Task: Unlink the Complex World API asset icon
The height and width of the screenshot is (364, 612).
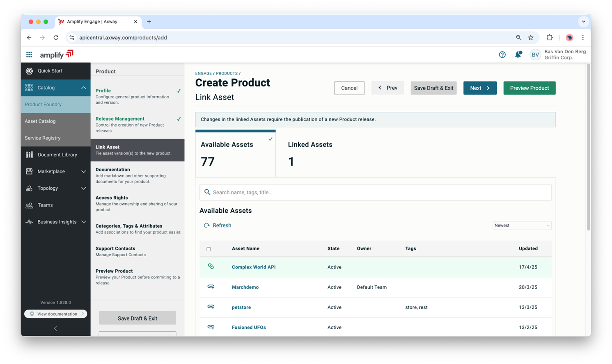Action: (x=211, y=266)
